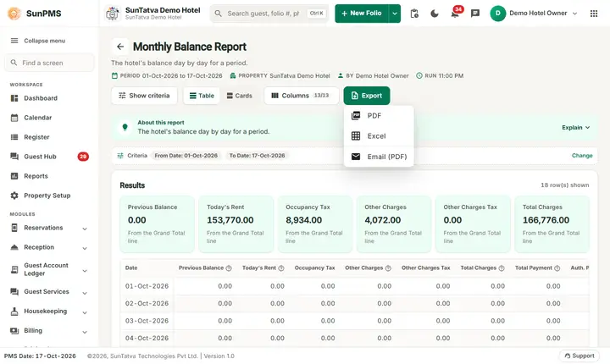Expand the Guest Services module
This screenshot has height=364, width=610.
click(x=85, y=293)
